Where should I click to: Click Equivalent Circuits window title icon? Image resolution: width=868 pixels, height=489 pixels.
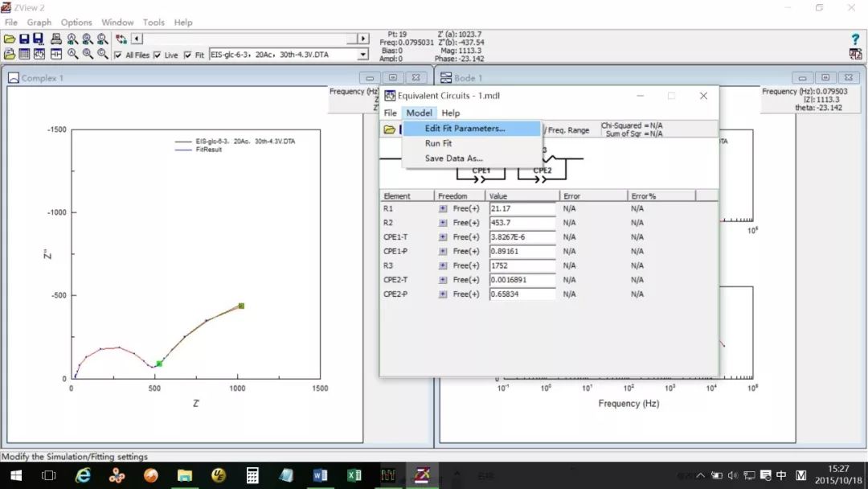coord(390,96)
